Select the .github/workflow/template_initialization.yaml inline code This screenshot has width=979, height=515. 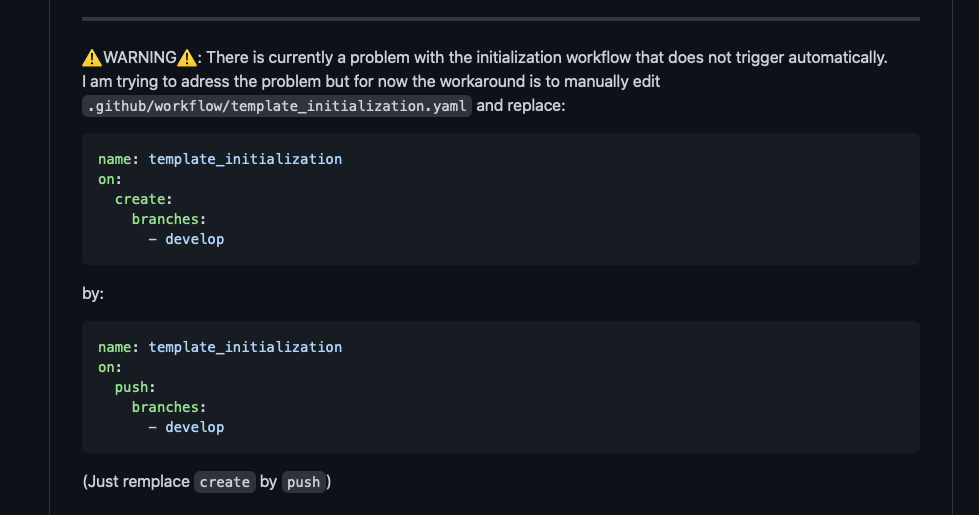tap(277, 106)
